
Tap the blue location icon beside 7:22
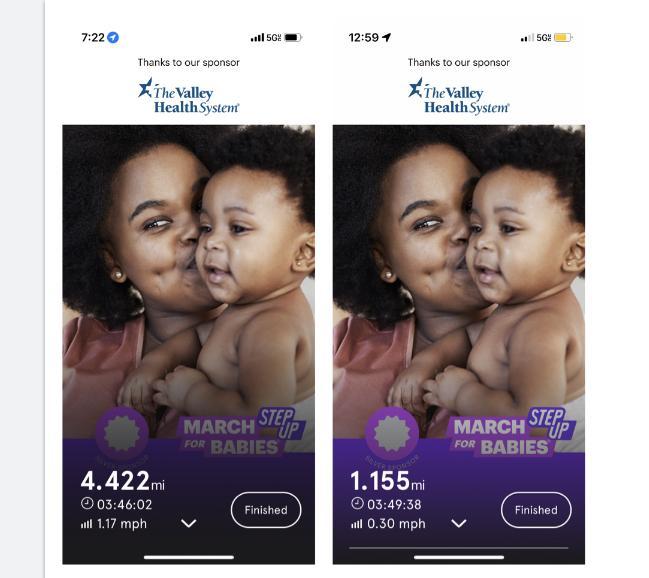[113, 38]
